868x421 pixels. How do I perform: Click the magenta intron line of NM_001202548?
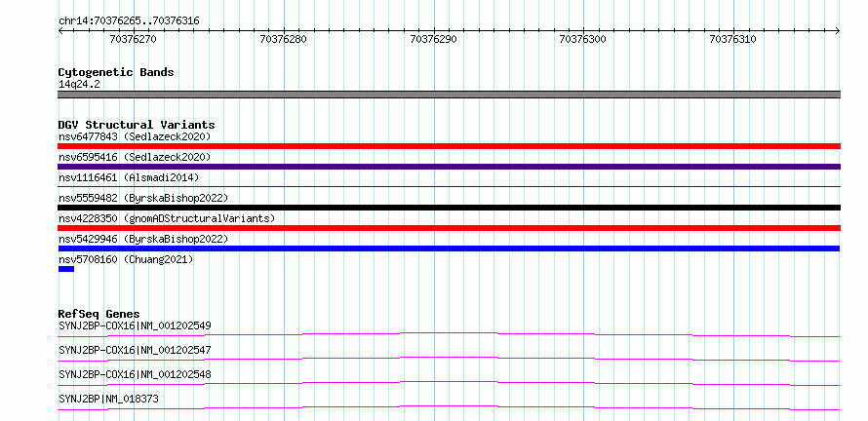click(449, 383)
